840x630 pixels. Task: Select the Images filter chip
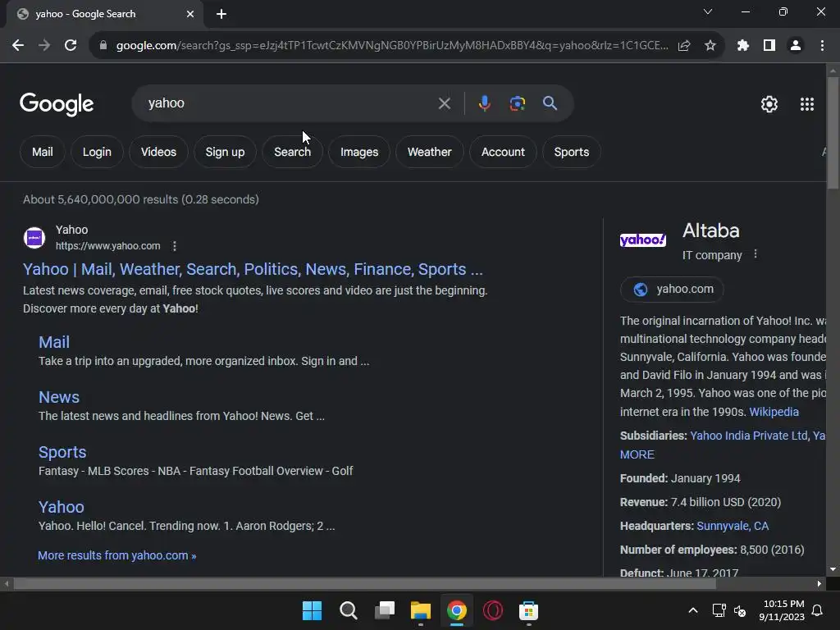click(x=359, y=152)
